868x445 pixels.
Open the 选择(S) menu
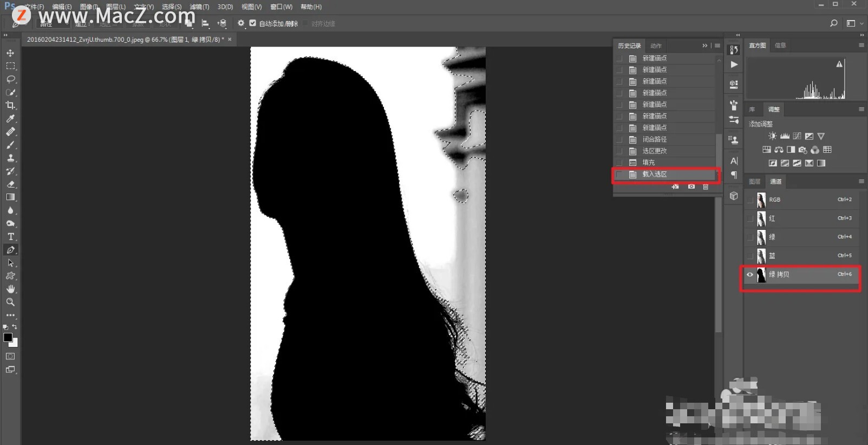point(172,7)
